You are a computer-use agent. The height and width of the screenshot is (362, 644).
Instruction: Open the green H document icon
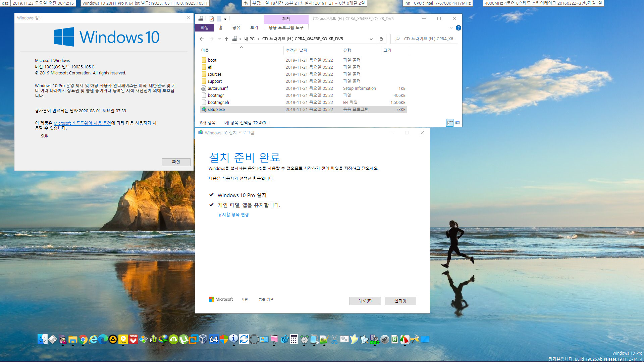pyautogui.click(x=394, y=340)
